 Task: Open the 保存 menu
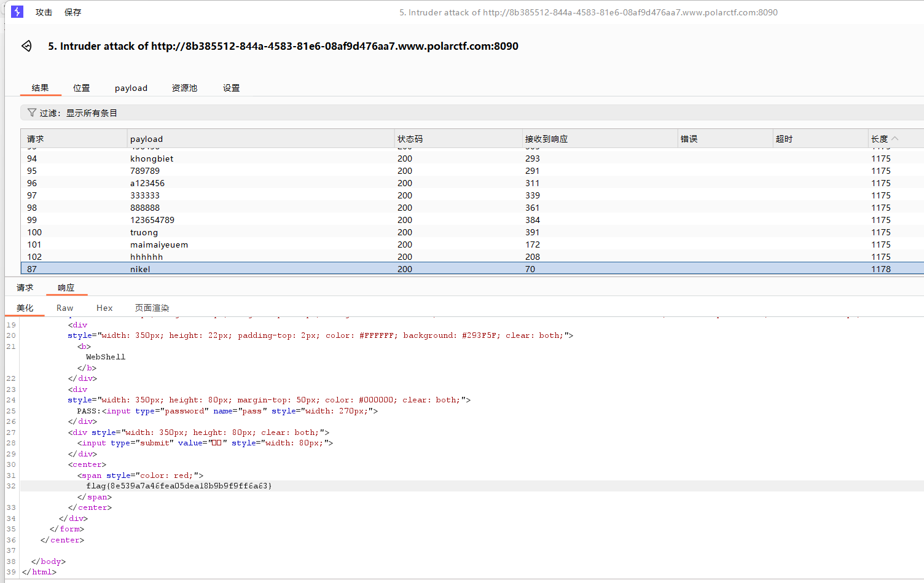[72, 12]
